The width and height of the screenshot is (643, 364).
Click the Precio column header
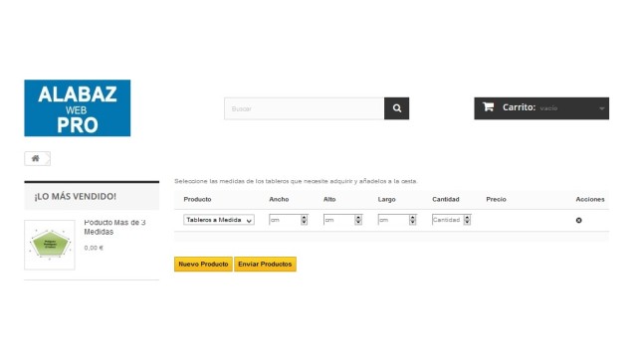(496, 199)
